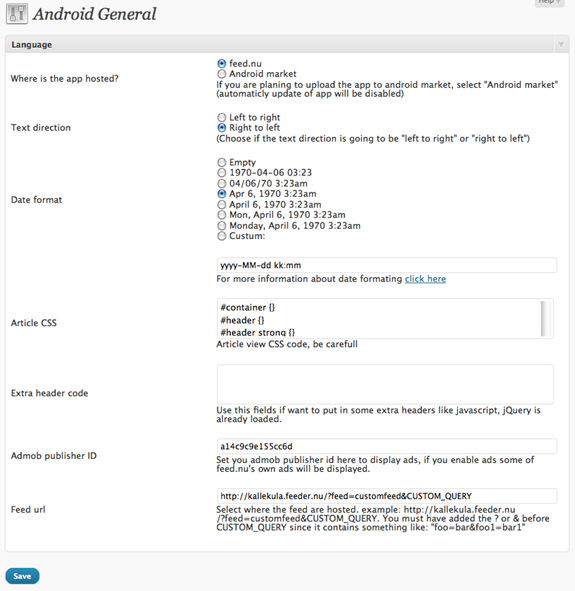Collapse the Language panel arrow
The height and width of the screenshot is (591, 575).
561,44
